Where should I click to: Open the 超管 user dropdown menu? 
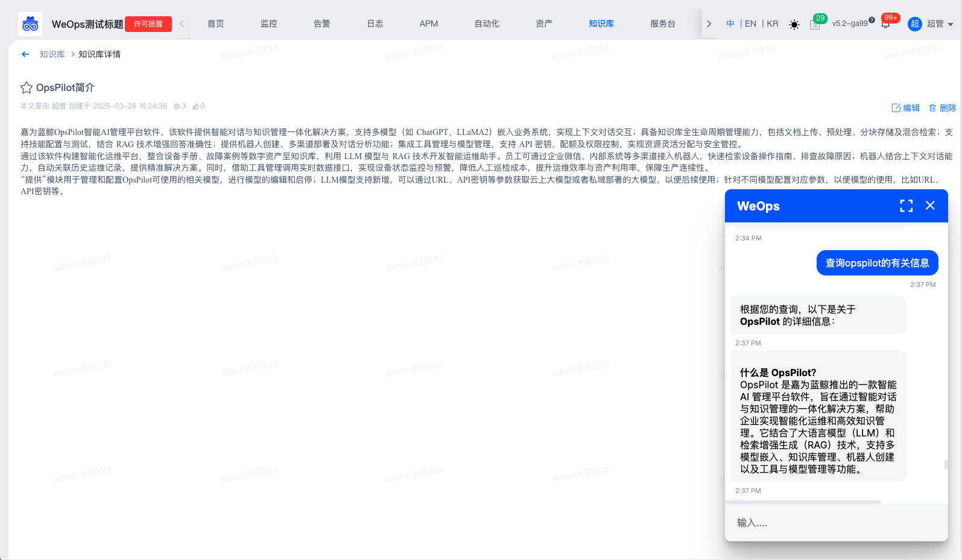[x=940, y=24]
